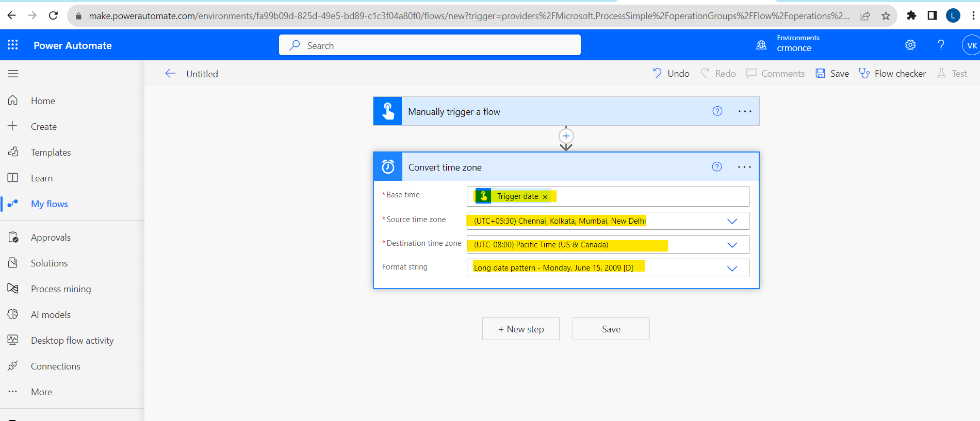
Task: Click the Save button below the flow
Action: [611, 329]
